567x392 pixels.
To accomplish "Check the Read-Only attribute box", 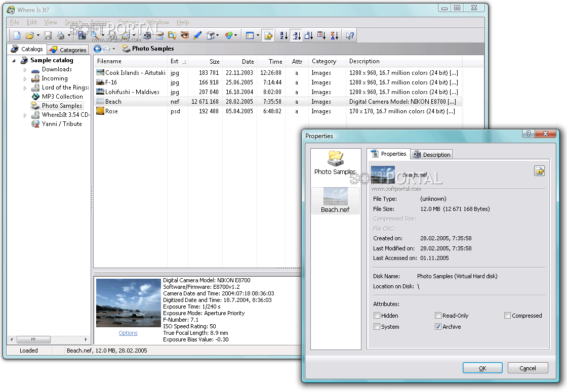I will (x=438, y=316).
